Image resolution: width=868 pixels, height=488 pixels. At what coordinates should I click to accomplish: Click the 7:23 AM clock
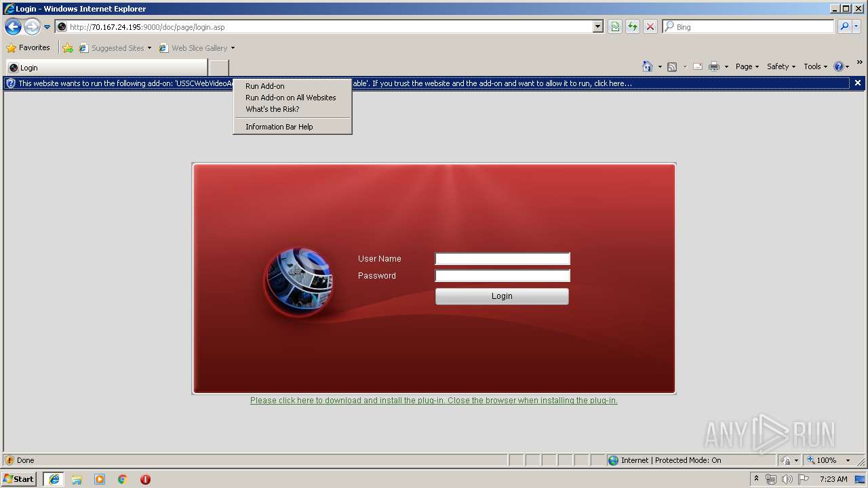click(x=833, y=479)
